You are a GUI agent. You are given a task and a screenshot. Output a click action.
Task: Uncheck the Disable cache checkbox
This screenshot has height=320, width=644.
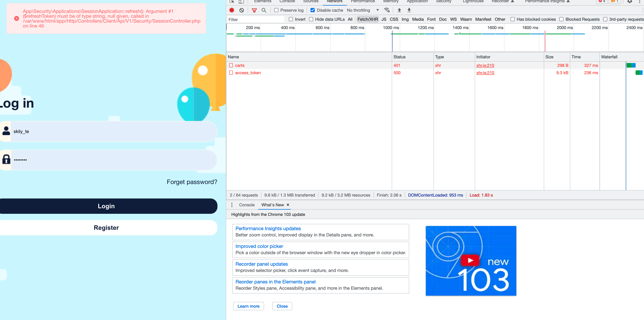click(x=312, y=10)
